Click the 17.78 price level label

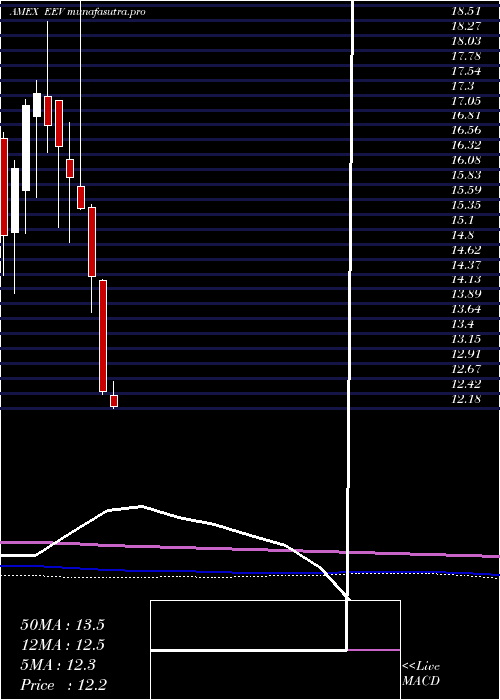[x=466, y=56]
